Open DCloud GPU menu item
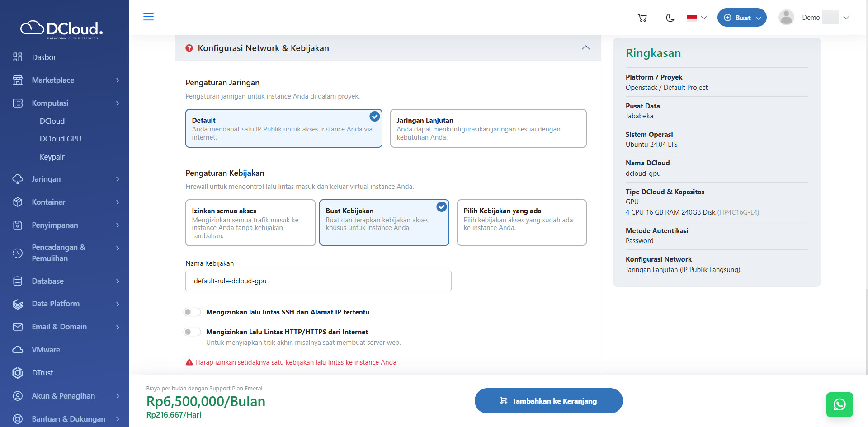 coord(61,139)
